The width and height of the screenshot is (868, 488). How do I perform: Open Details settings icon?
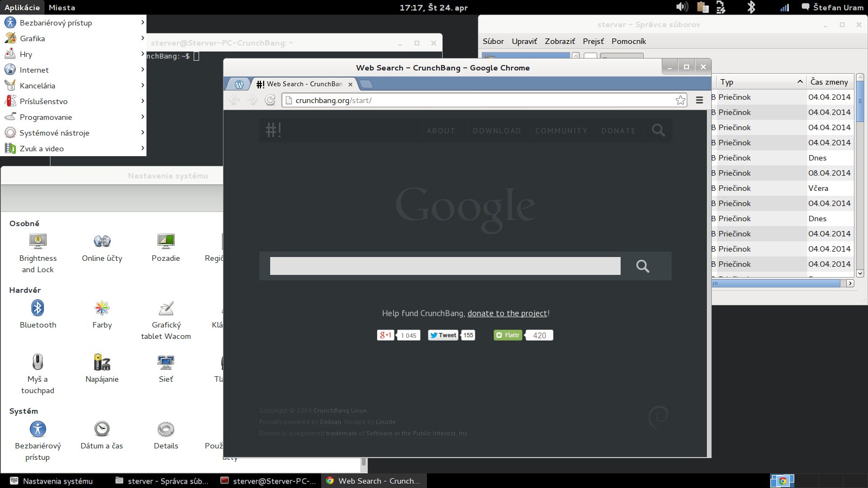pyautogui.click(x=166, y=435)
